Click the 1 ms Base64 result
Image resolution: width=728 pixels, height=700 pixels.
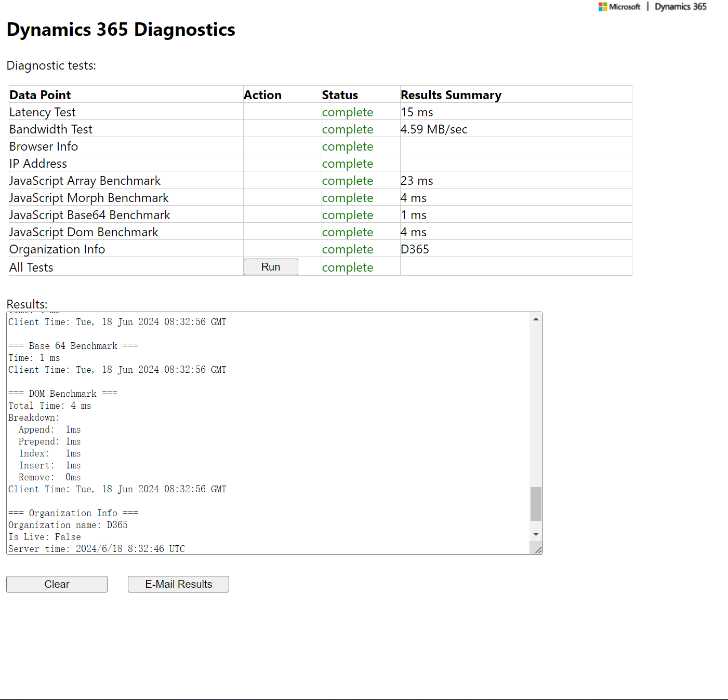[x=414, y=215]
